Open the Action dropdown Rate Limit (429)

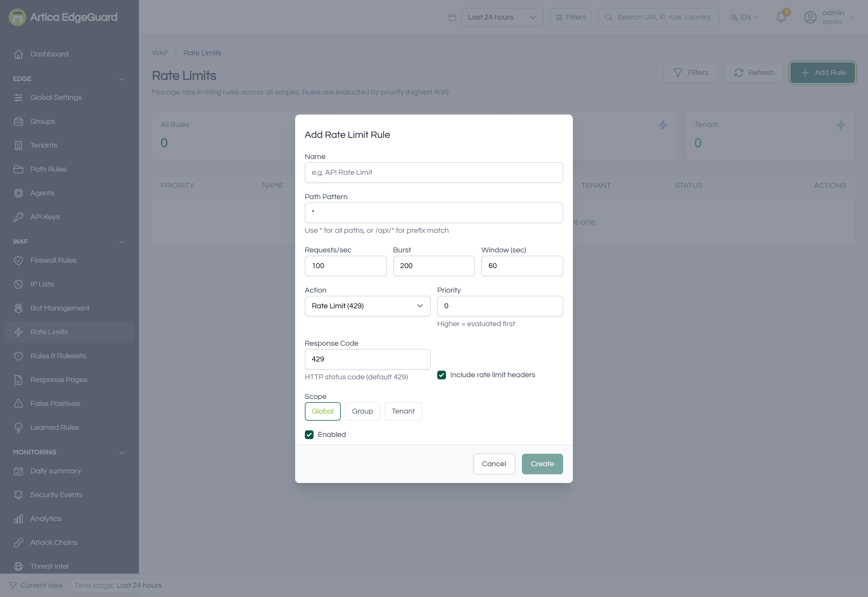pyautogui.click(x=368, y=306)
